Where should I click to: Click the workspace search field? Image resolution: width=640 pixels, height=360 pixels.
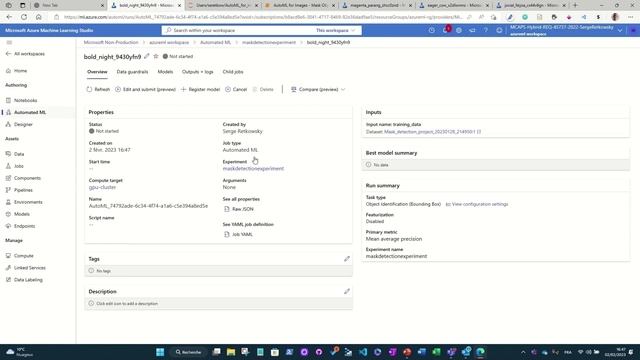pyautogui.click(x=239, y=30)
